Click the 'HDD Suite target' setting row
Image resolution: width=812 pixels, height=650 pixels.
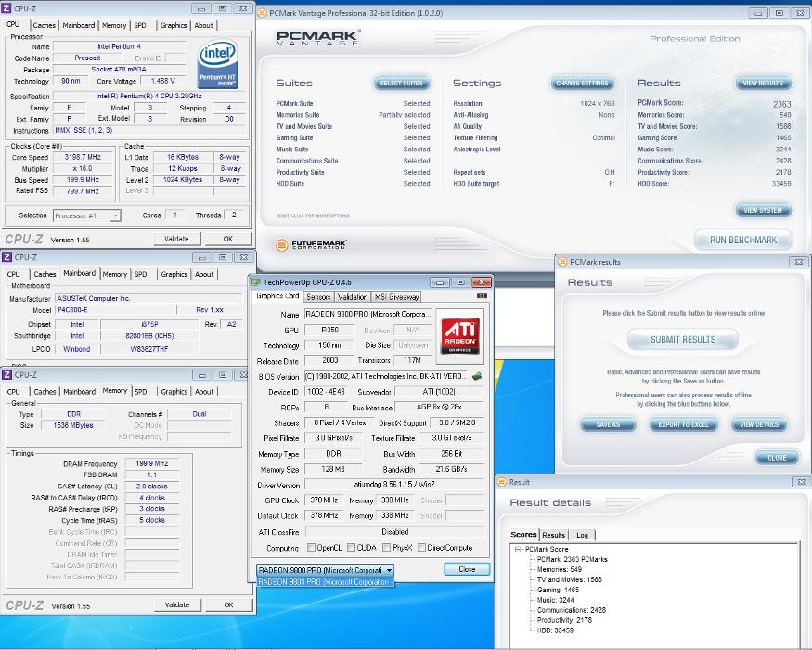point(534,184)
